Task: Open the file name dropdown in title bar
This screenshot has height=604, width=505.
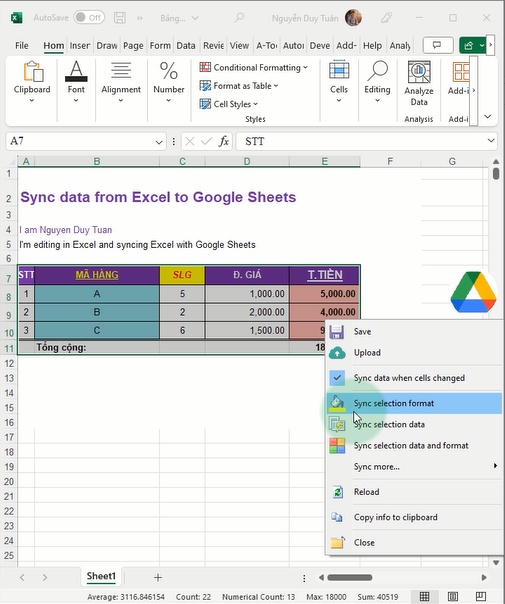Action: click(x=195, y=18)
